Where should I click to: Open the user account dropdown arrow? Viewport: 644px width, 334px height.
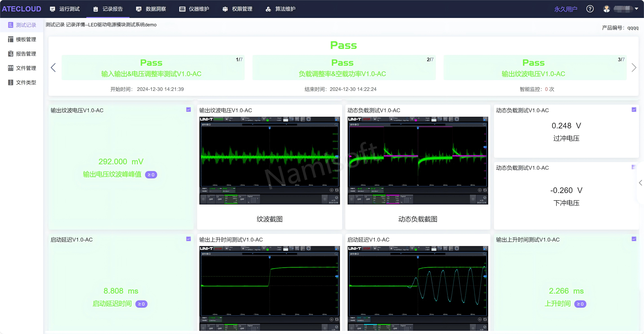pyautogui.click(x=637, y=9)
